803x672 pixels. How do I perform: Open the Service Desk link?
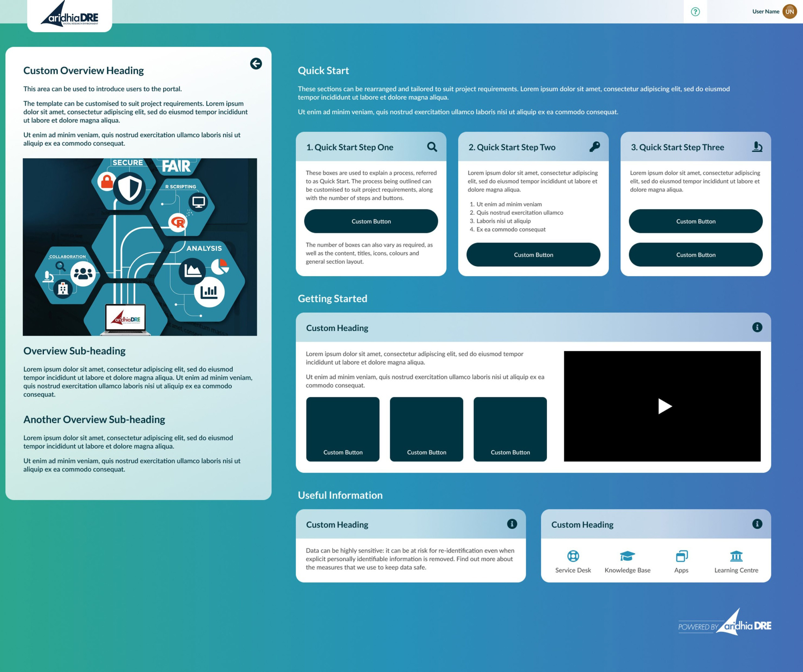click(573, 562)
